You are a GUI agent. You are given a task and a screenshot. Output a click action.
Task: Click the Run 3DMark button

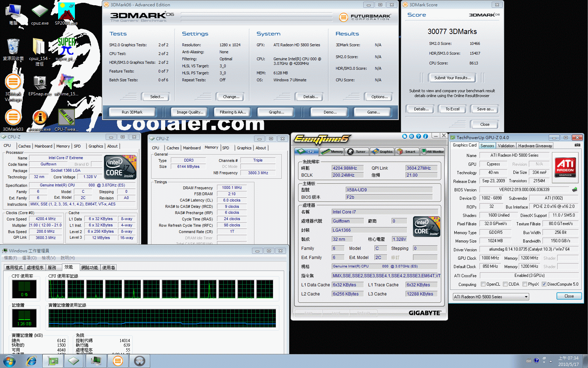132,112
